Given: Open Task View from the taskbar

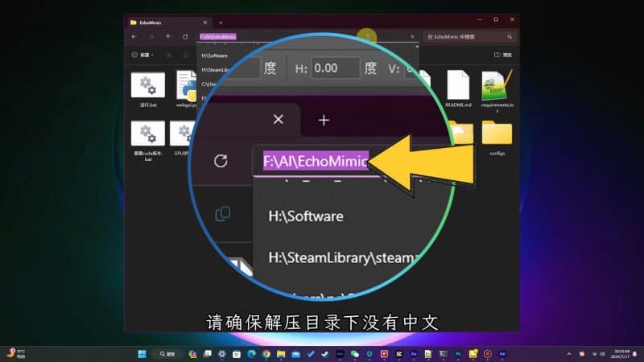Looking at the screenshot, I should click(x=208, y=354).
